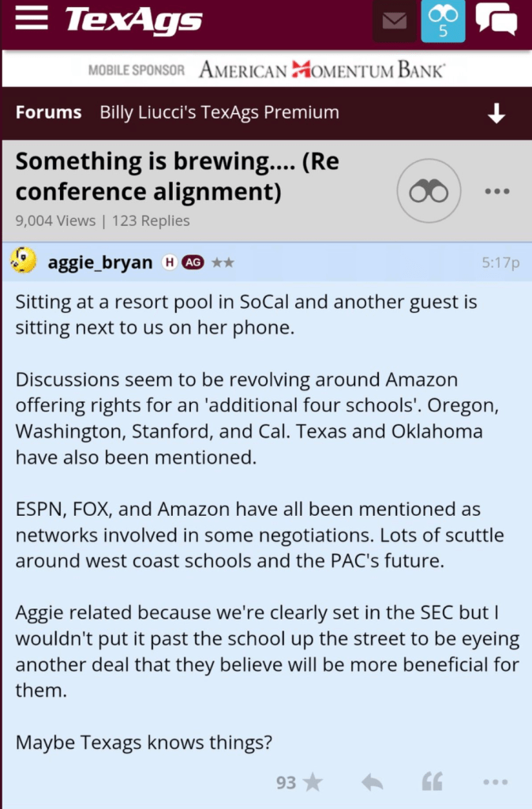Reply to aggie_bryan's post
Screen dimensions: 532x809
pyautogui.click(x=372, y=782)
